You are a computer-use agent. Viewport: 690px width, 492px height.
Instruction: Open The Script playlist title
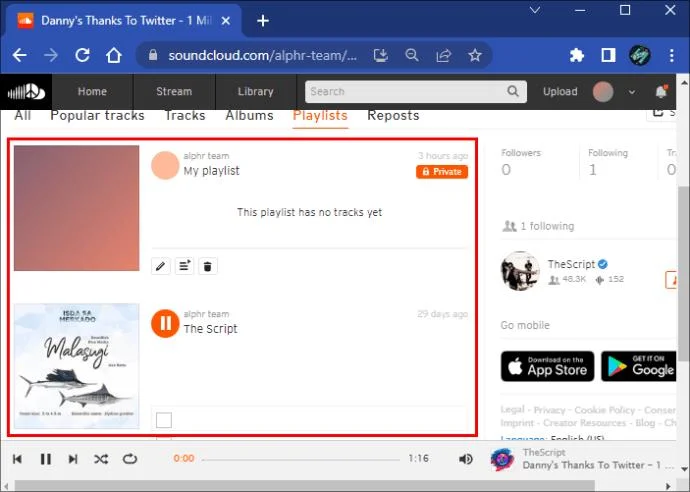pyautogui.click(x=210, y=329)
